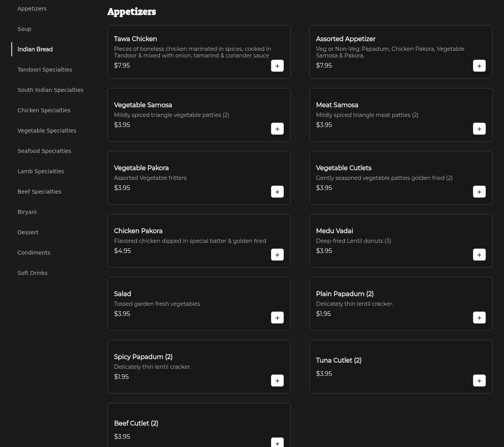Show the Condiments category
The image size is (504, 447).
point(34,253)
